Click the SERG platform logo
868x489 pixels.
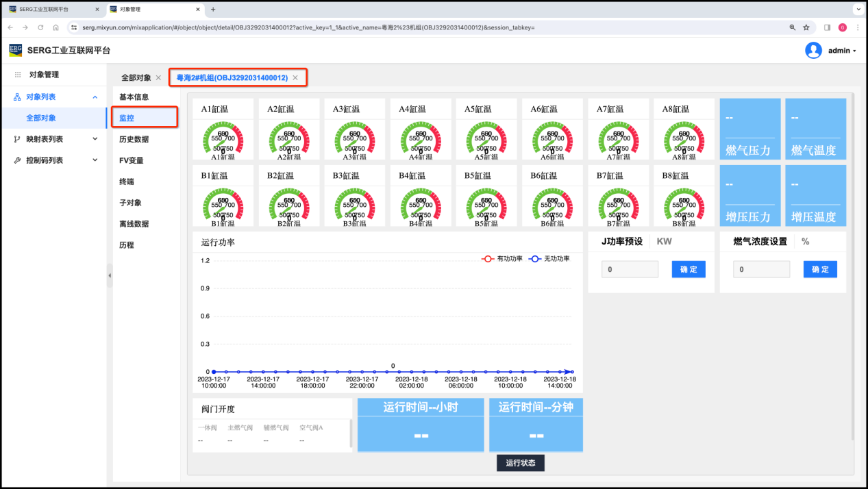point(16,50)
